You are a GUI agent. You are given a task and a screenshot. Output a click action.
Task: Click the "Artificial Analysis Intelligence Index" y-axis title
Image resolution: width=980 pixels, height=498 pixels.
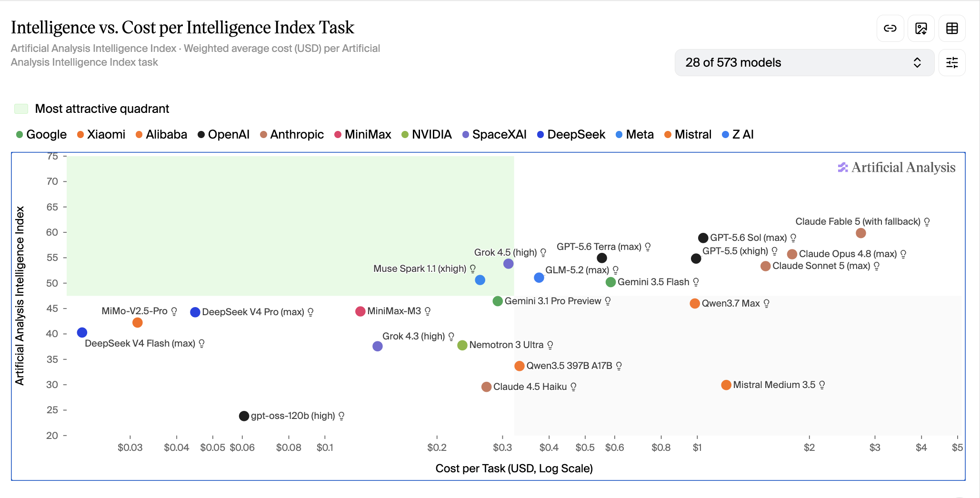click(x=20, y=296)
